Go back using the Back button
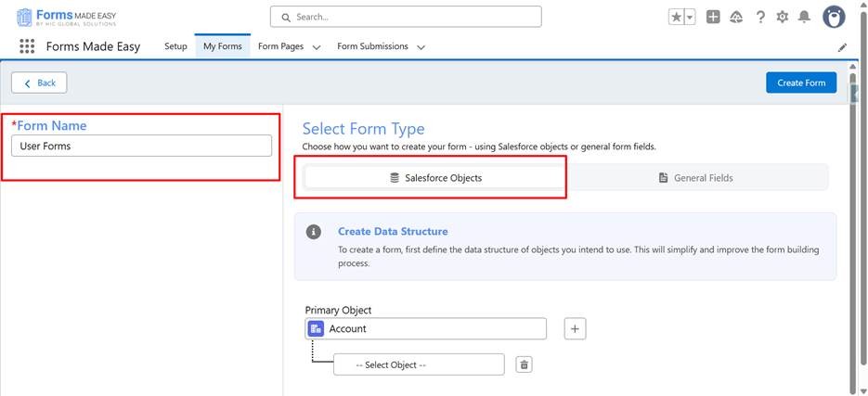Screen dimensions: 868x396 click(39, 83)
